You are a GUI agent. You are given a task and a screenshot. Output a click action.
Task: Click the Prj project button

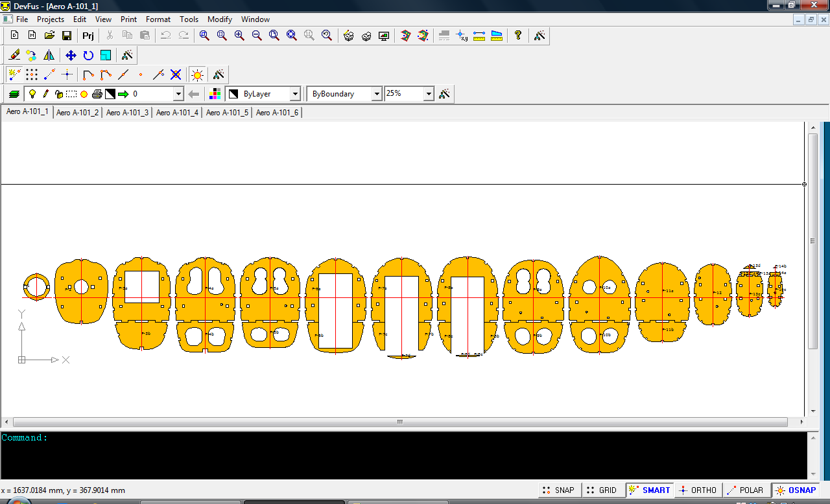(x=88, y=36)
